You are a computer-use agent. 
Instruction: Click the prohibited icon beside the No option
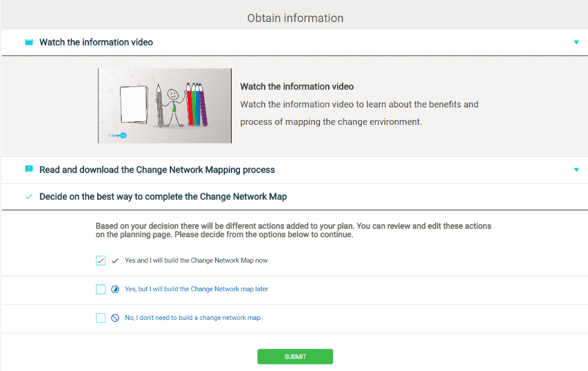click(116, 318)
